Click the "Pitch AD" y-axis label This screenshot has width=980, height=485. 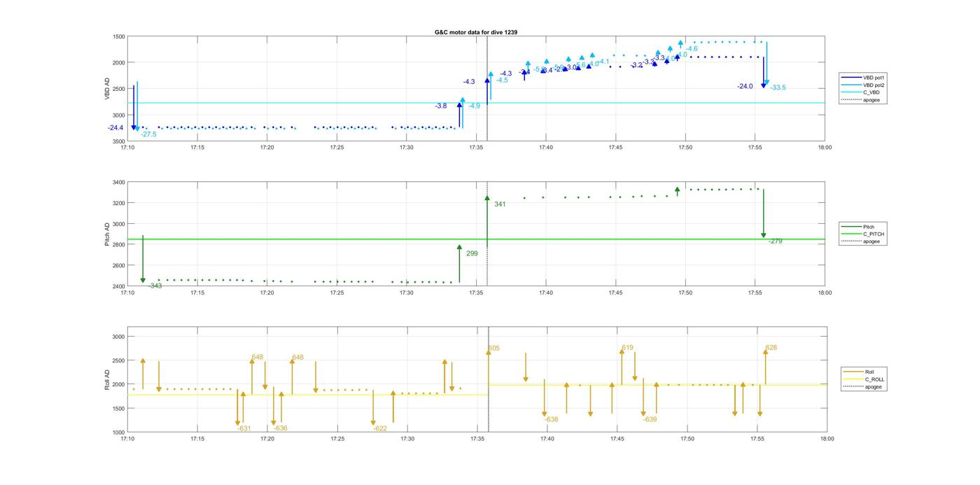(x=107, y=234)
